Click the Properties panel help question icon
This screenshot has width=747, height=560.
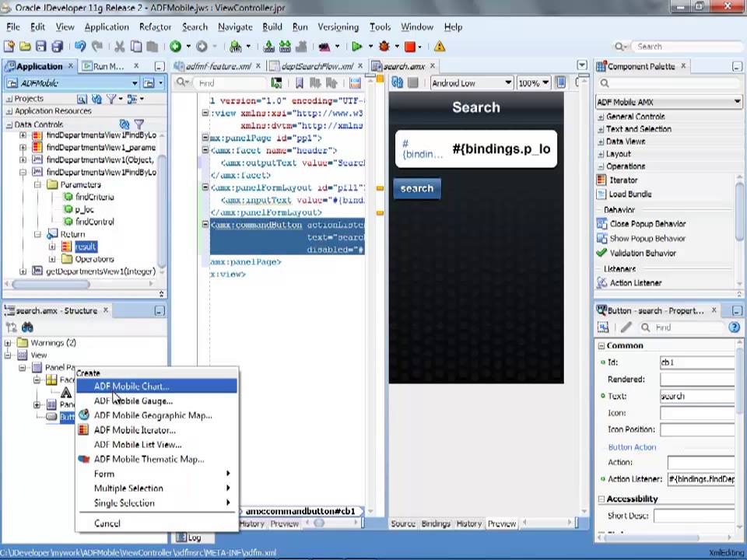coord(734,327)
